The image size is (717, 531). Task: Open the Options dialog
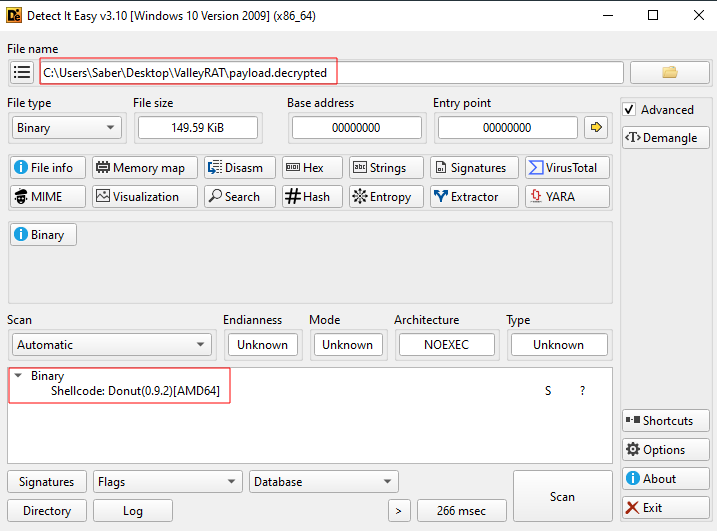pos(665,450)
